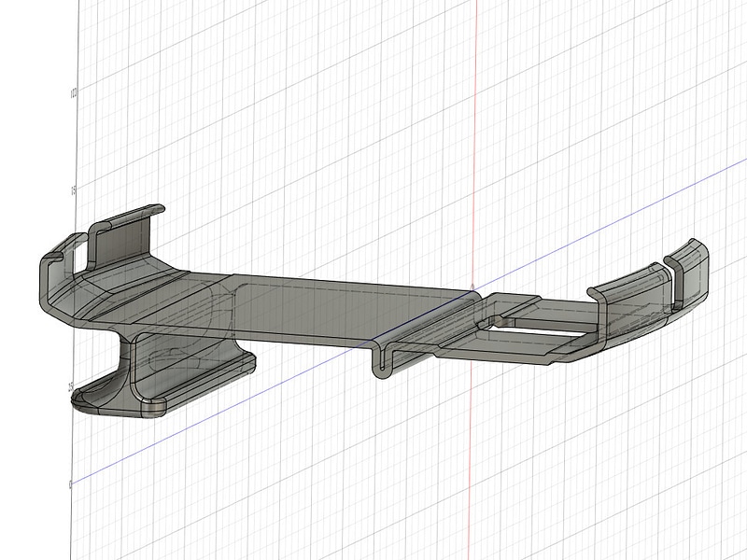The width and height of the screenshot is (747, 560).
Task: Select the U-shaped clip hanging below the model's middle
Action: 381,363
